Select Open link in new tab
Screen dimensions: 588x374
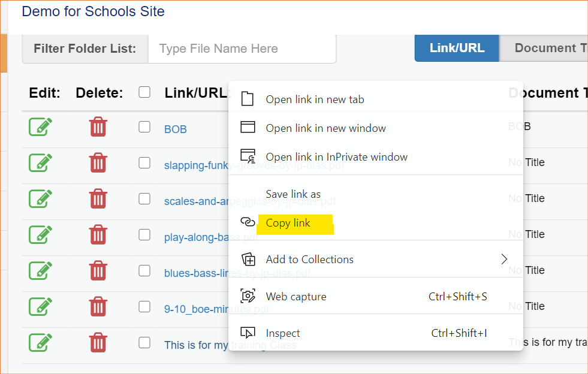coord(315,99)
